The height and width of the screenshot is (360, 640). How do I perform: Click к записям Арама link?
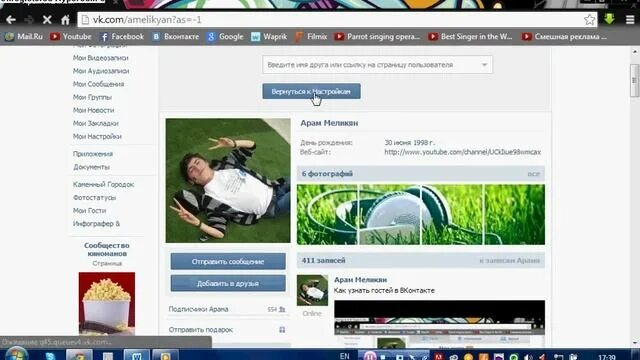pyautogui.click(x=509, y=260)
